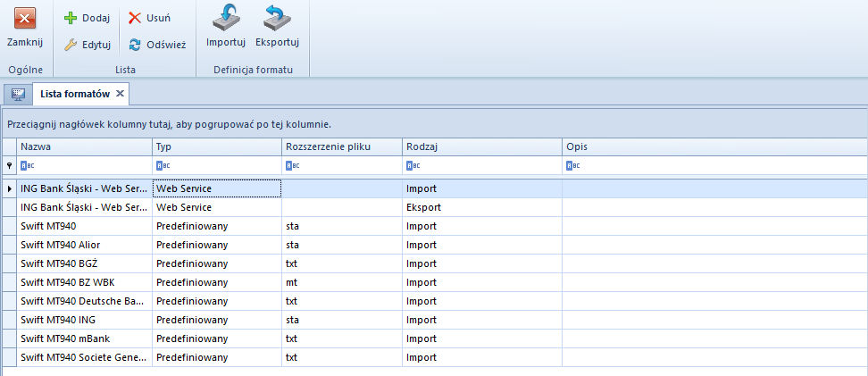Import a format definition via Importuj
Viewport: 868px width, 376px height.
226,27
